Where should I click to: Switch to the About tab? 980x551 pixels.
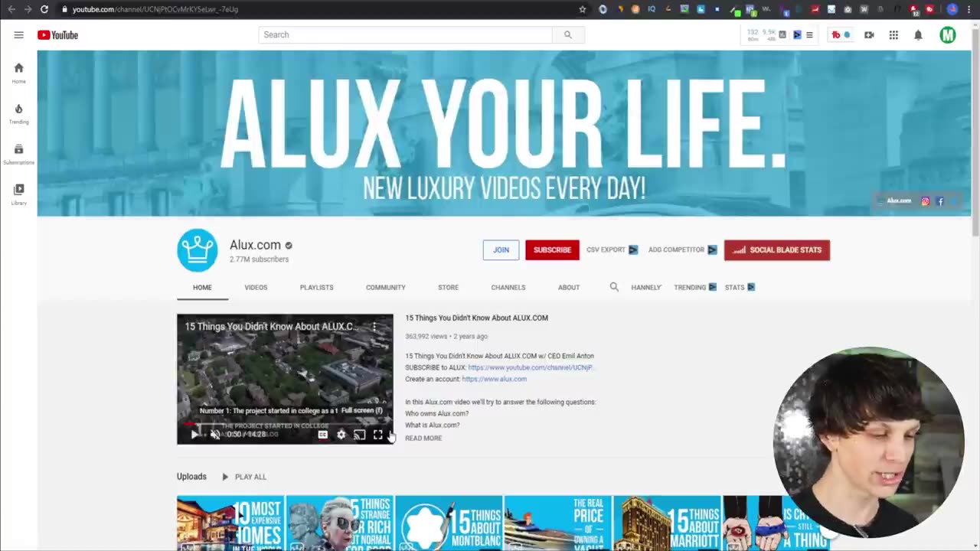(x=569, y=287)
